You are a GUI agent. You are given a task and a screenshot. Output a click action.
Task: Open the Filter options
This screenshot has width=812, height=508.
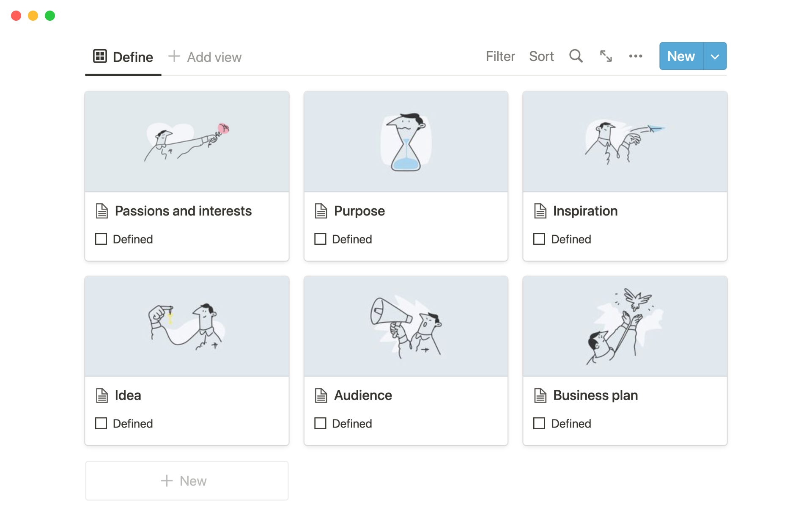point(500,56)
